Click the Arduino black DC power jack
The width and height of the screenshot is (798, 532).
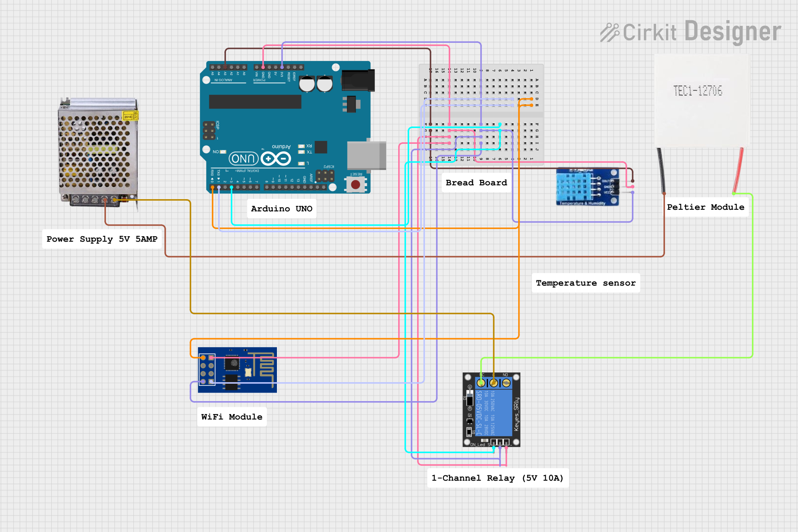point(358,80)
